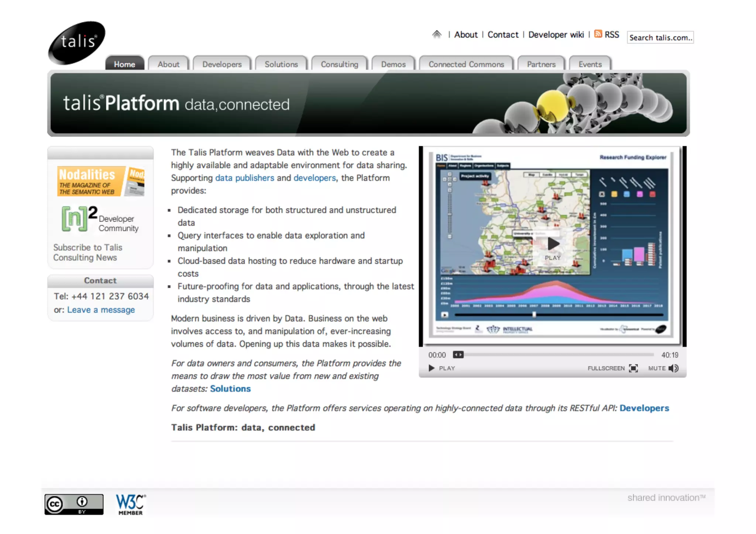This screenshot has height=534, width=756.
Task: Click the bold Solutions link in text
Action: point(230,389)
